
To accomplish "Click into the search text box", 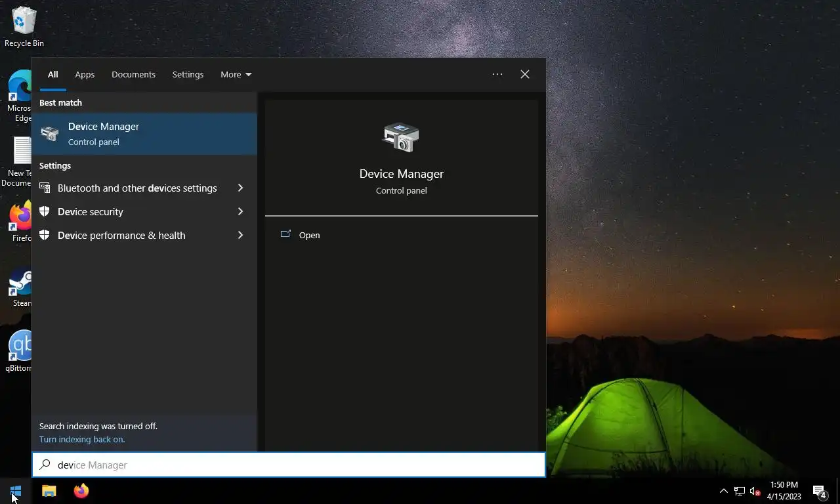I will click(x=289, y=465).
